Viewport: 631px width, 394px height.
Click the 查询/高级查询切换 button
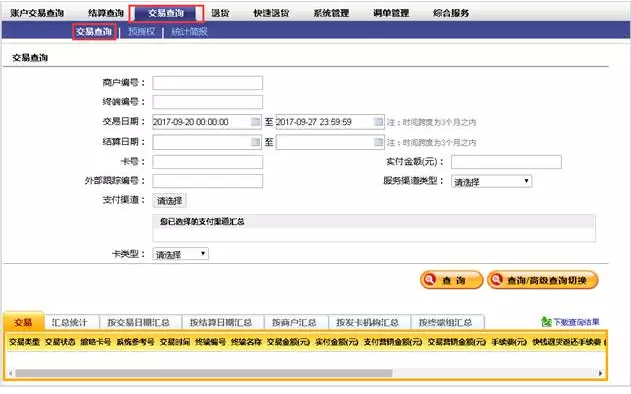click(542, 280)
